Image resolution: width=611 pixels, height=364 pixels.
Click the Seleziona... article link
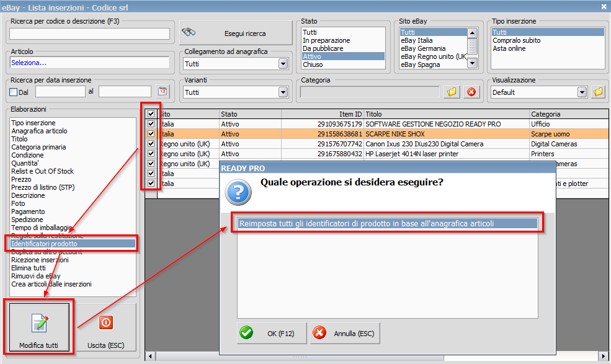coord(29,63)
